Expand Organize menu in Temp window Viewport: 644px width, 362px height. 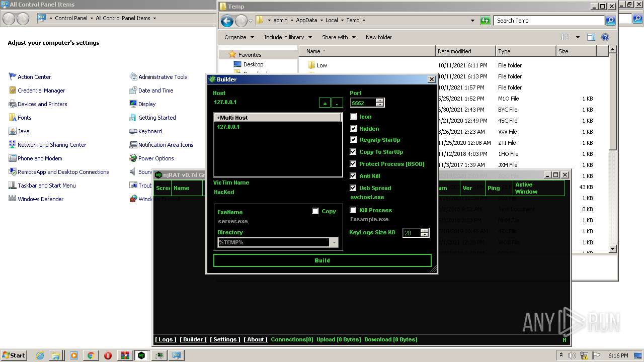[x=239, y=37]
